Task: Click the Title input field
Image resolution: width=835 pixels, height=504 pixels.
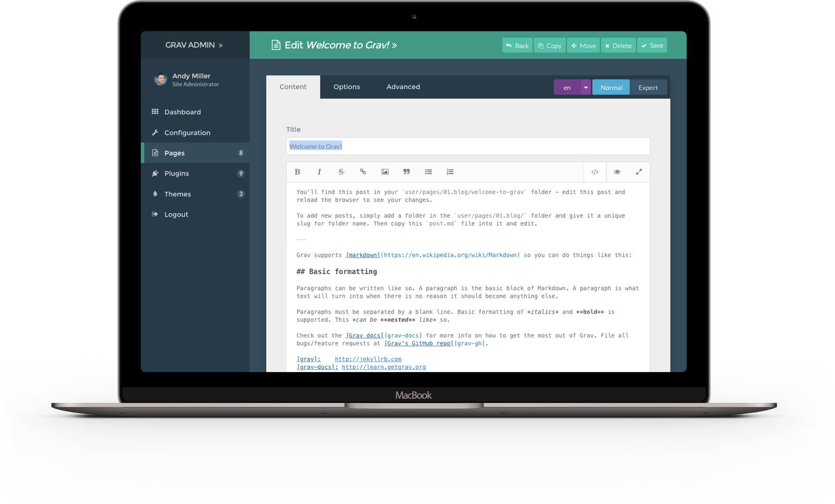Action: (468, 146)
